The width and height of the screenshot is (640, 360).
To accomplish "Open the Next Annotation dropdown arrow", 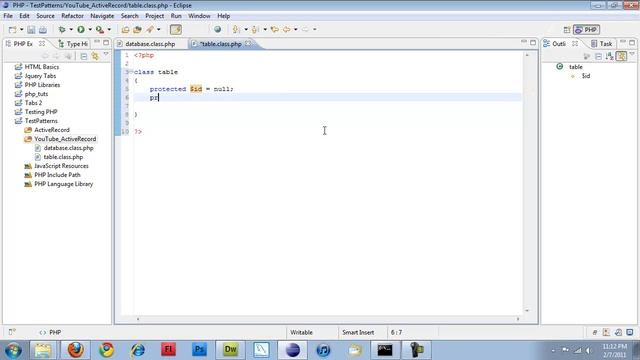I will click(246, 29).
